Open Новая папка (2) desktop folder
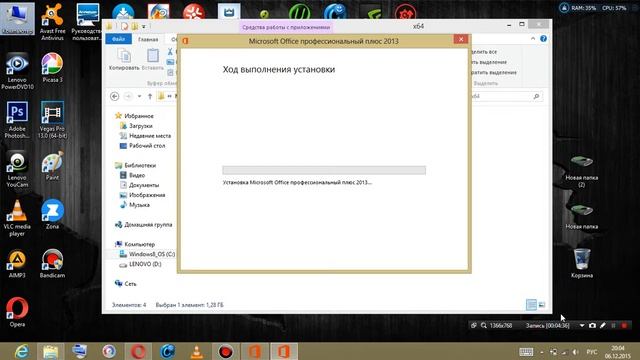The height and width of the screenshot is (360, 640). point(582,171)
